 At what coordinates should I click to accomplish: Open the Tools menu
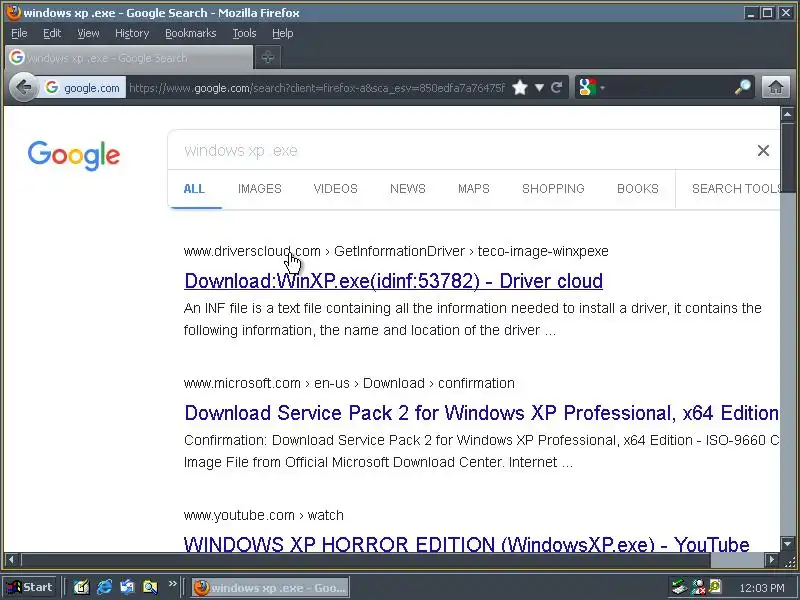pyautogui.click(x=244, y=33)
